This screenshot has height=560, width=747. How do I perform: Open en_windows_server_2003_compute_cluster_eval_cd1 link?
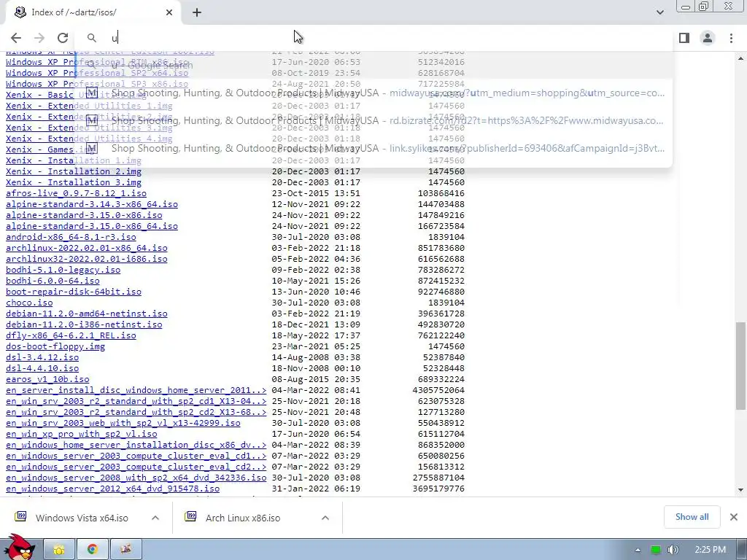point(136,456)
